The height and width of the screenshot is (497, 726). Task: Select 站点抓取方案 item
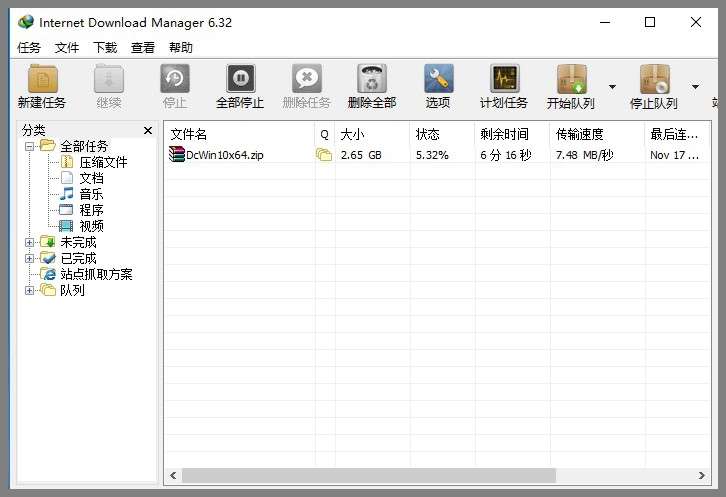(x=96, y=274)
